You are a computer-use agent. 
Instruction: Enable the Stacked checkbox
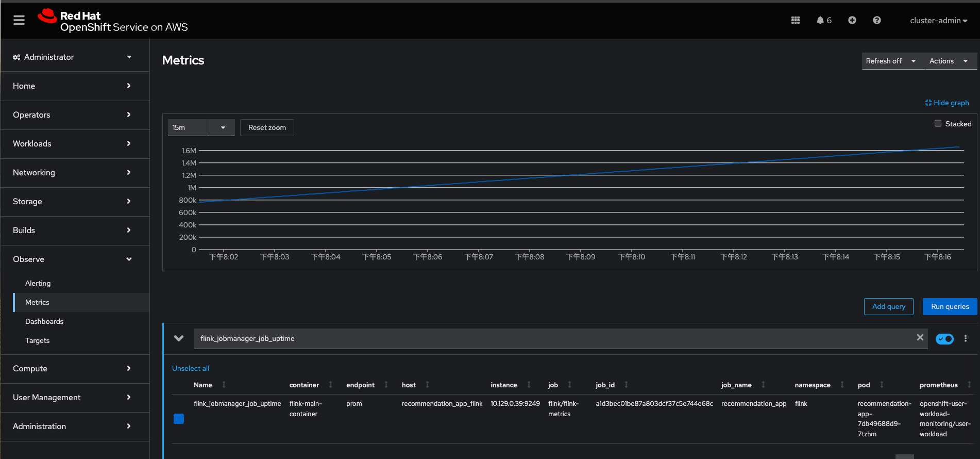tap(938, 123)
